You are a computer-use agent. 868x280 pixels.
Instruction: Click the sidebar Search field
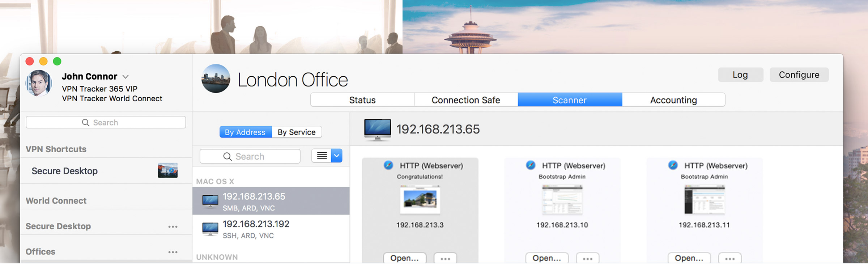coord(106,122)
